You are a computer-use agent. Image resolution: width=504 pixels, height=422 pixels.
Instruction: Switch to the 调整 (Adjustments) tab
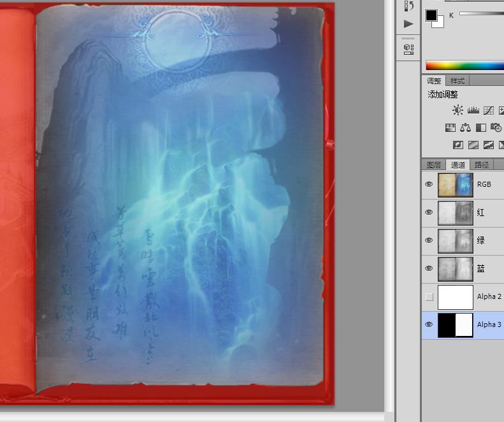434,81
